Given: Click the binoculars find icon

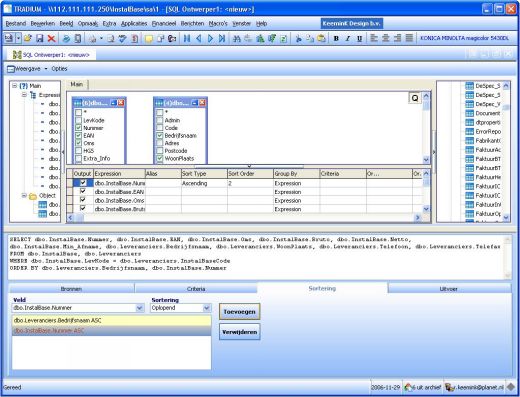Looking at the screenshot, I should click(237, 38).
